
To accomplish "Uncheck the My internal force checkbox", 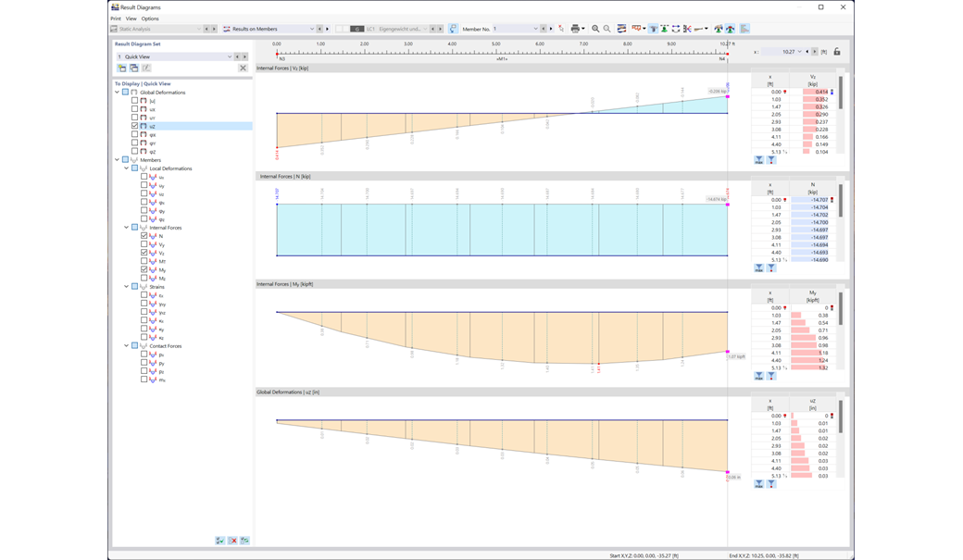I will click(x=145, y=268).
